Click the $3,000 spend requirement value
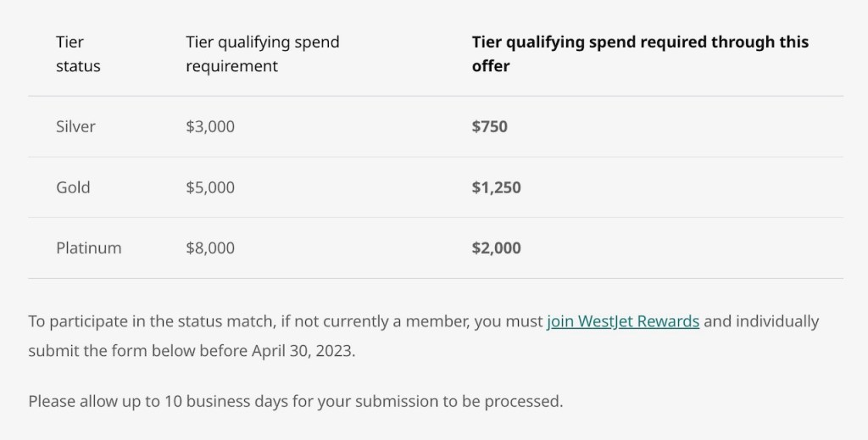Screen dimensions: 868x440 pos(210,126)
